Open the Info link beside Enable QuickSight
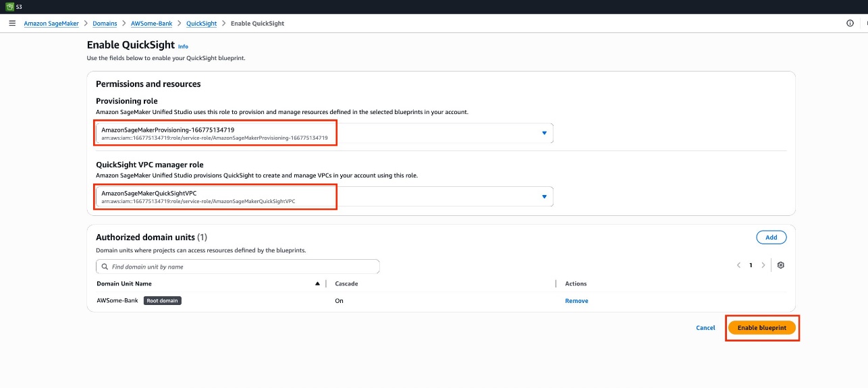 click(x=183, y=47)
